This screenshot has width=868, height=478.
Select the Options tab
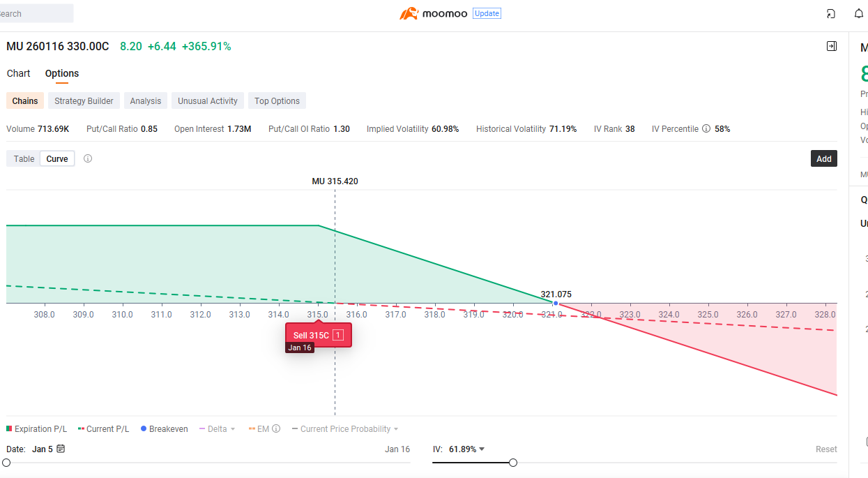tap(62, 73)
